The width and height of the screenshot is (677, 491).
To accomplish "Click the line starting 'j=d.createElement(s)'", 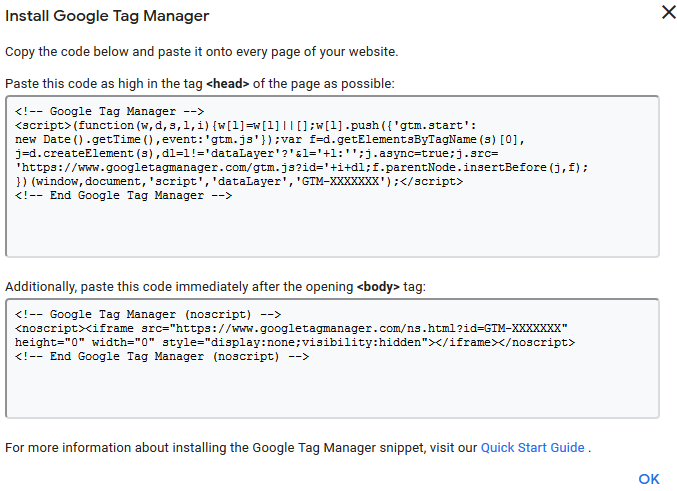I will (x=256, y=153).
